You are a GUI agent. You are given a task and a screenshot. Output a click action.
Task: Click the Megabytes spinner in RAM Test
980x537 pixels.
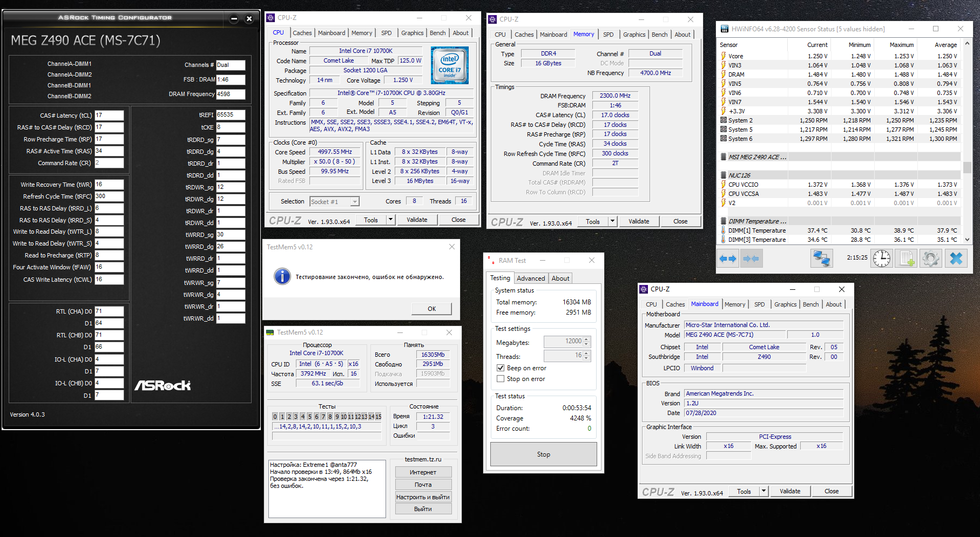pyautogui.click(x=587, y=342)
